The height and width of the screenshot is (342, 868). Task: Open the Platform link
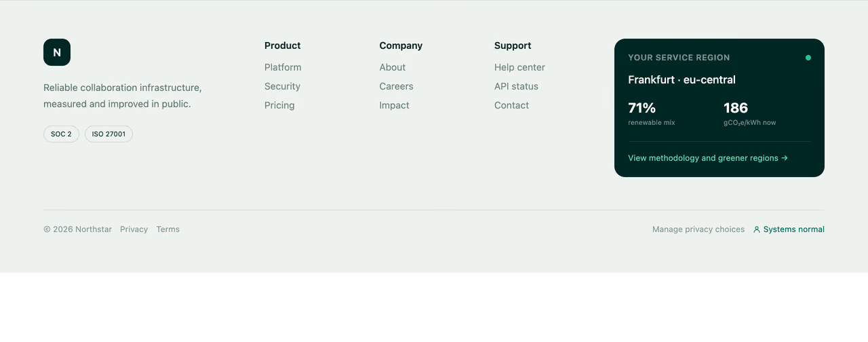coord(283,67)
